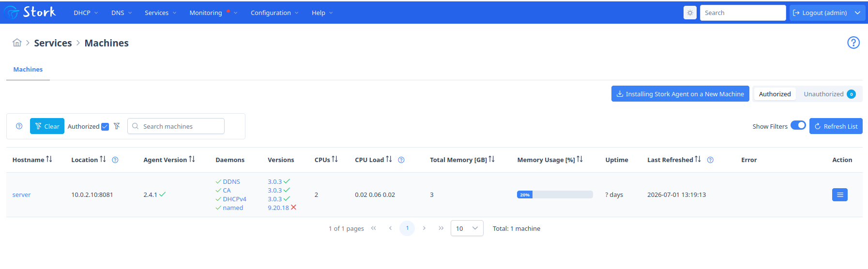Image resolution: width=868 pixels, height=269 pixels.
Task: Click the filter help icon beside Clear
Action: 19,126
